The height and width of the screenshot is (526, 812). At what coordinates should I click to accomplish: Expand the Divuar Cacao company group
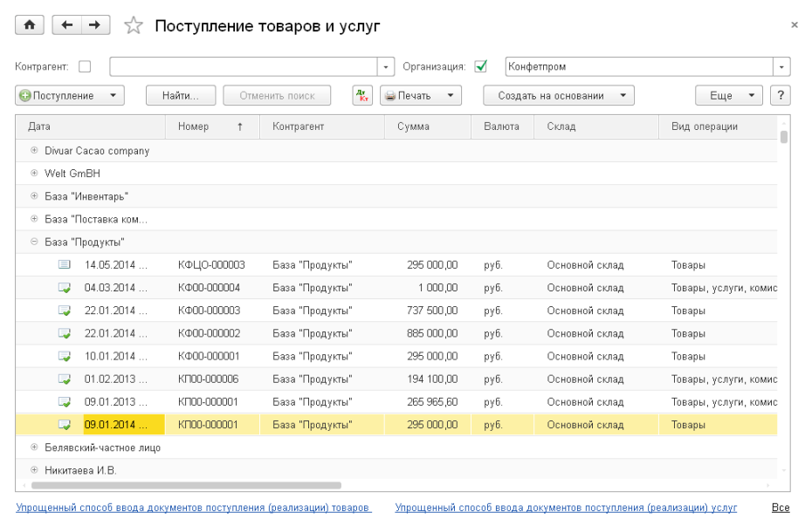point(34,151)
